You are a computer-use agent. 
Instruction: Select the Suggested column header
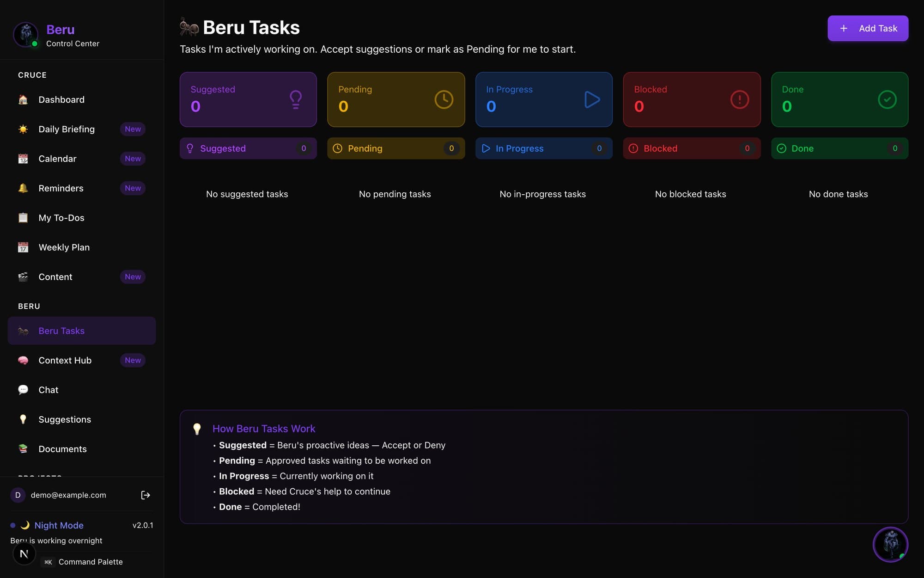coord(248,148)
